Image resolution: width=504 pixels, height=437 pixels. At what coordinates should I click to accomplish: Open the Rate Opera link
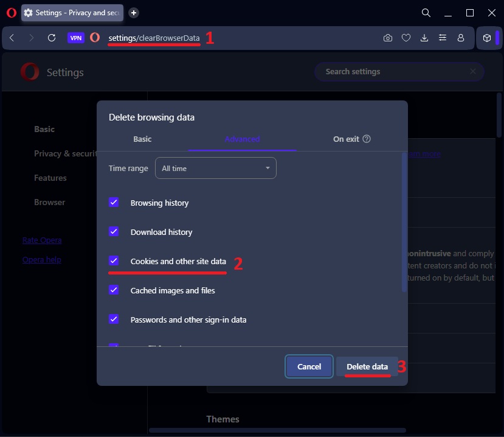click(42, 240)
